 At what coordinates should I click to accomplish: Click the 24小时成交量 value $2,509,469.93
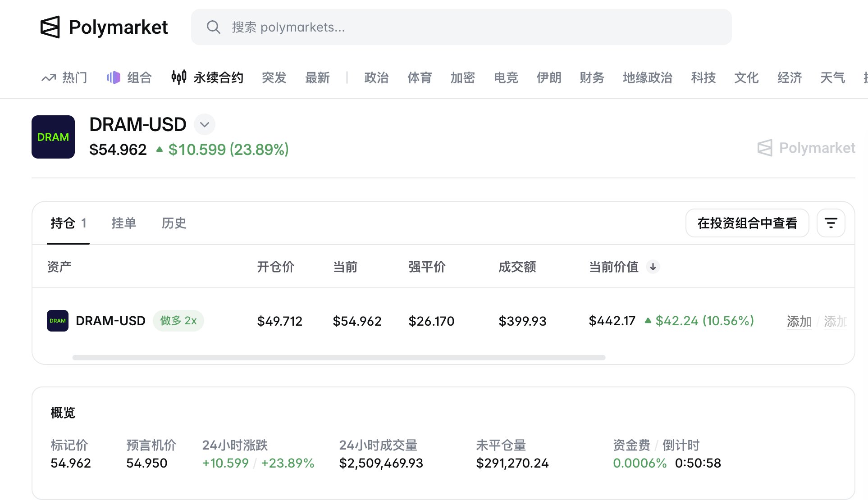[x=381, y=463]
